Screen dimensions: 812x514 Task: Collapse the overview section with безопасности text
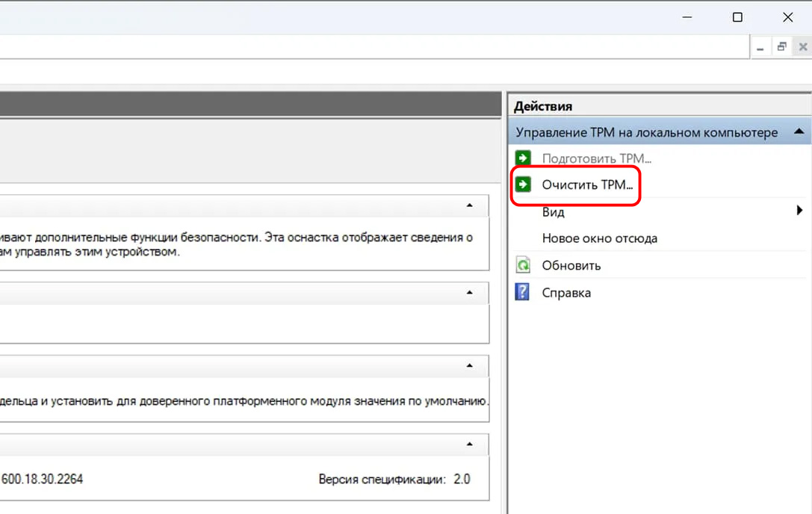click(x=469, y=205)
